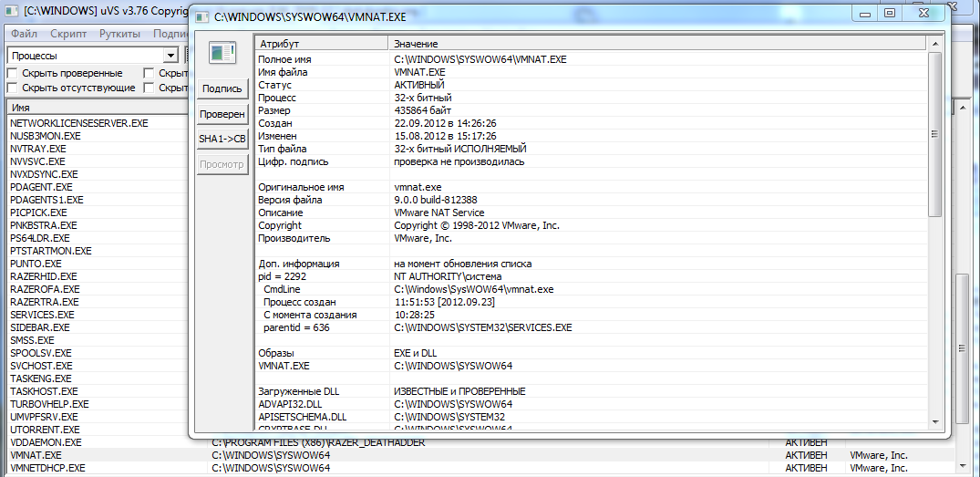Toggle the cut-off checkbox beside Скрыть отсутствующие
Screen dimensions: 980x477
[148, 88]
